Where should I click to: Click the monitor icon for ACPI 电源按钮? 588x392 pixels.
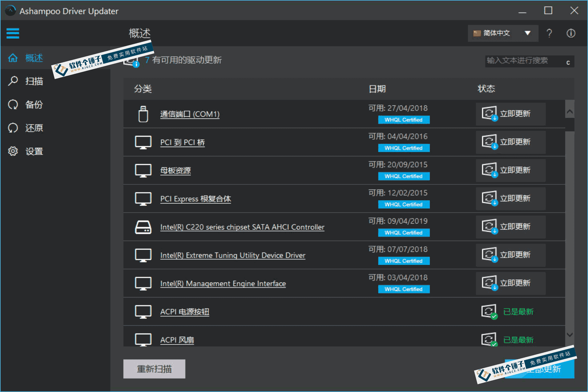(x=143, y=312)
